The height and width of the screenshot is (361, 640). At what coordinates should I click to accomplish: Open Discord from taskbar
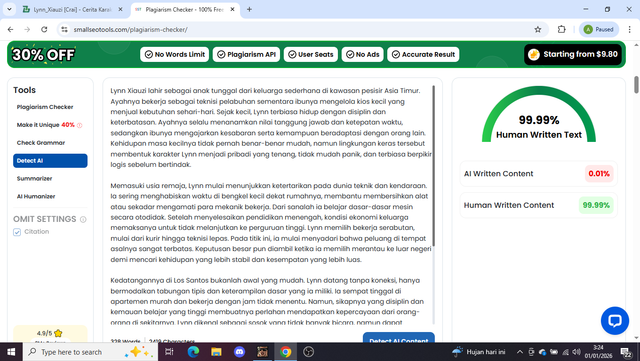coord(240,352)
